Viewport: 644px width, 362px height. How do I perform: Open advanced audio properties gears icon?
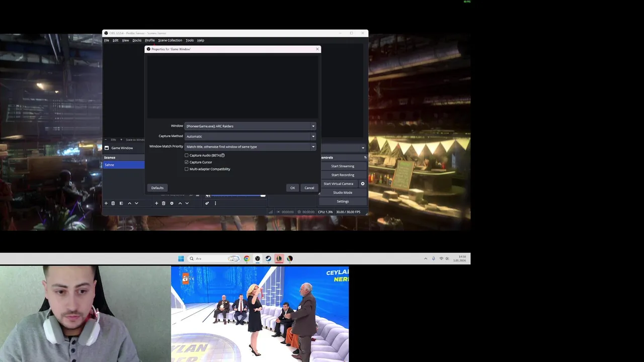point(207,203)
